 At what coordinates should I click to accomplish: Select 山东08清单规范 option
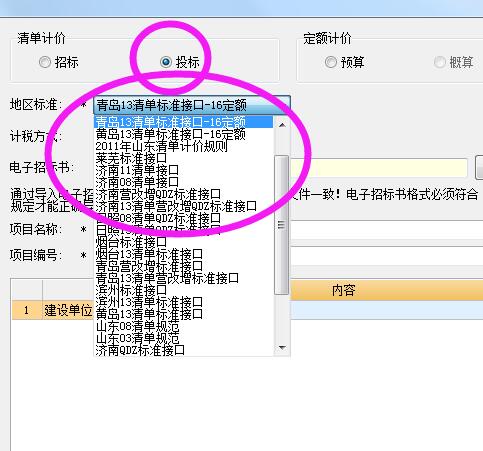point(183,326)
